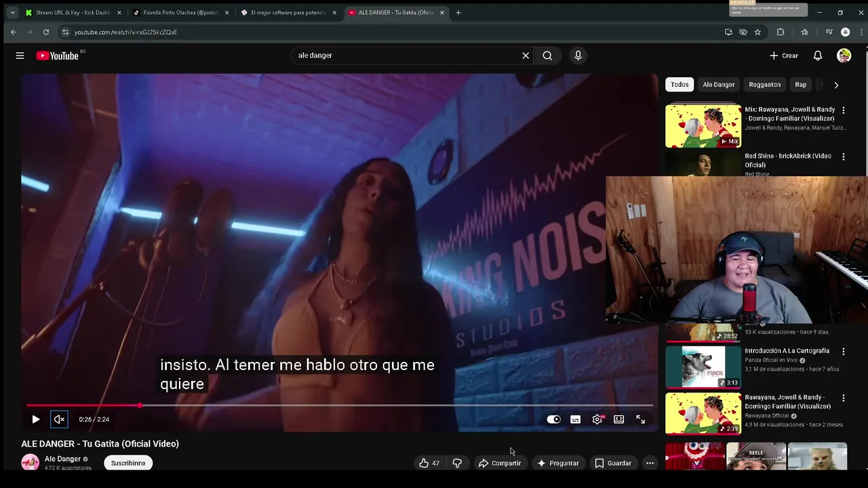Open the Red Shine brickAbrick video title

pyautogui.click(x=788, y=160)
